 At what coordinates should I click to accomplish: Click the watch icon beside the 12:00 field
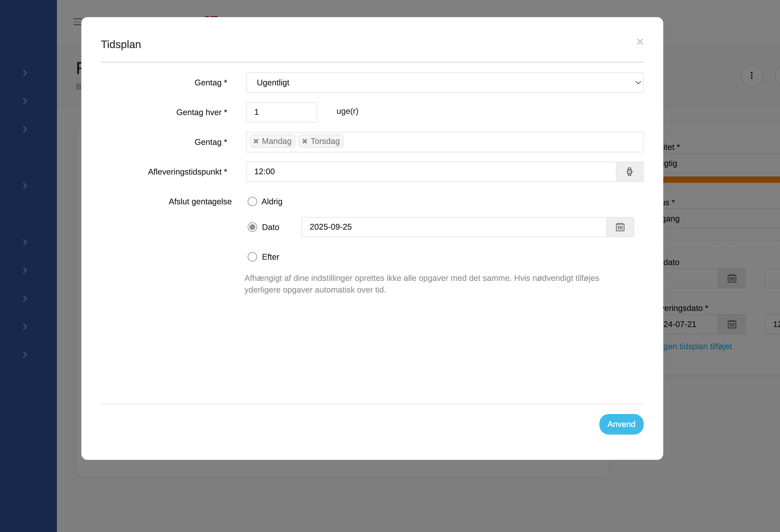pyautogui.click(x=629, y=171)
